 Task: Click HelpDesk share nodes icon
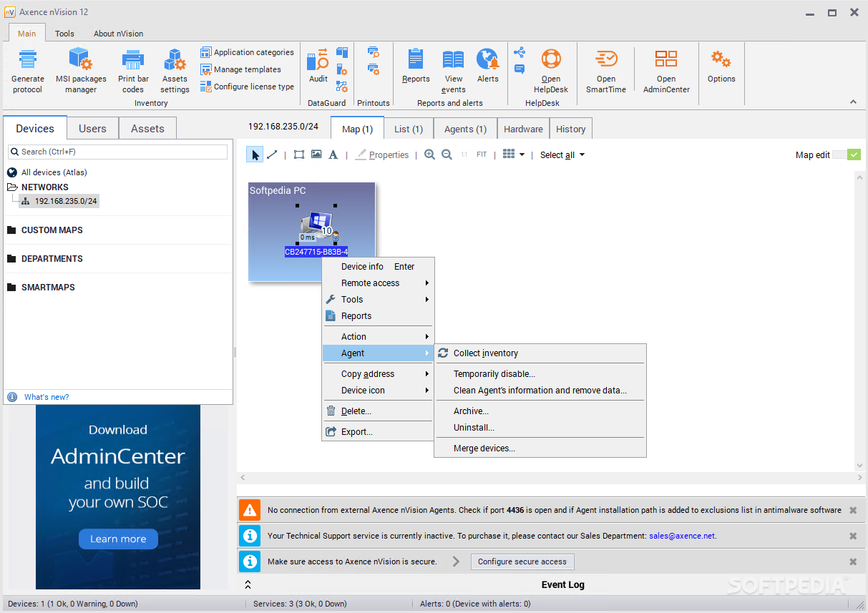520,52
